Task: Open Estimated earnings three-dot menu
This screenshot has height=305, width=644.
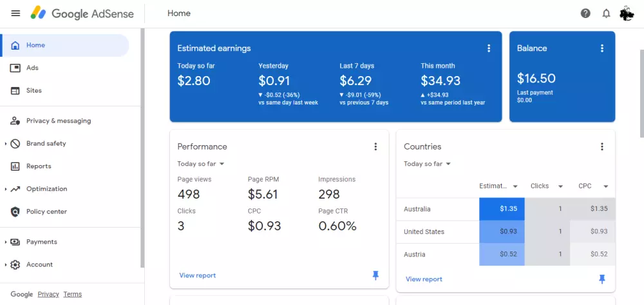Action: coord(489,48)
